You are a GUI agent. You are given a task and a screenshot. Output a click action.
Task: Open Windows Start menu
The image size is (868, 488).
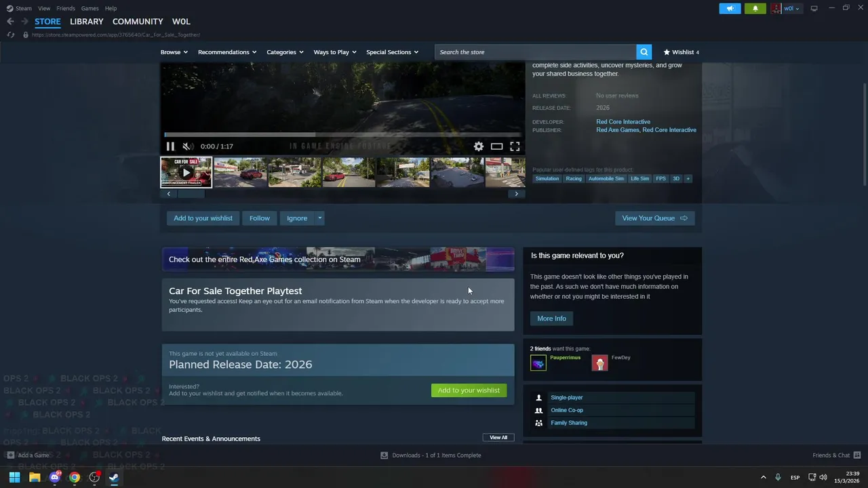coord(14,477)
